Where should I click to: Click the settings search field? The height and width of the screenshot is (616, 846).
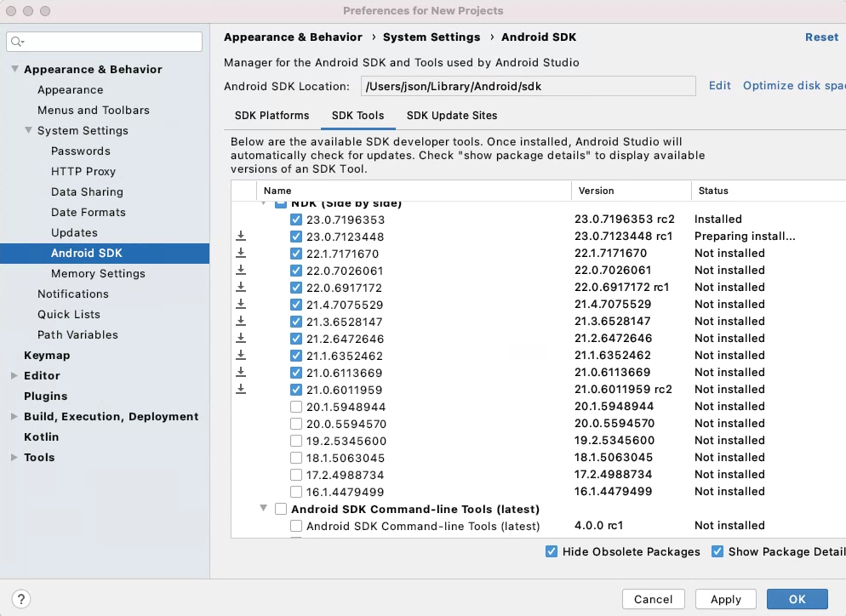point(104,42)
